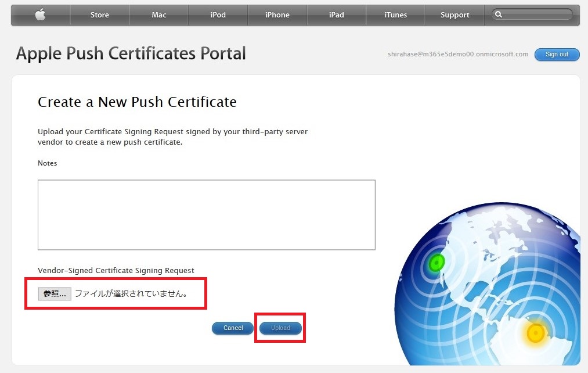588x373 pixels.
Task: Click the Apple Push Certificates Portal title
Action: click(131, 53)
